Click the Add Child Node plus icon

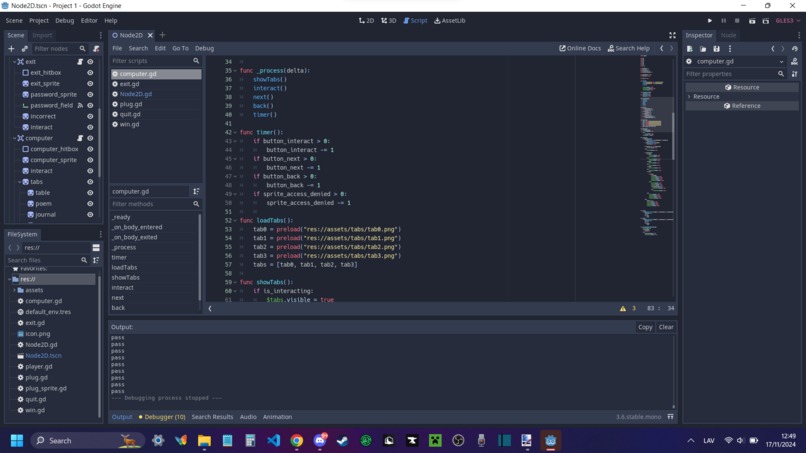coord(11,48)
